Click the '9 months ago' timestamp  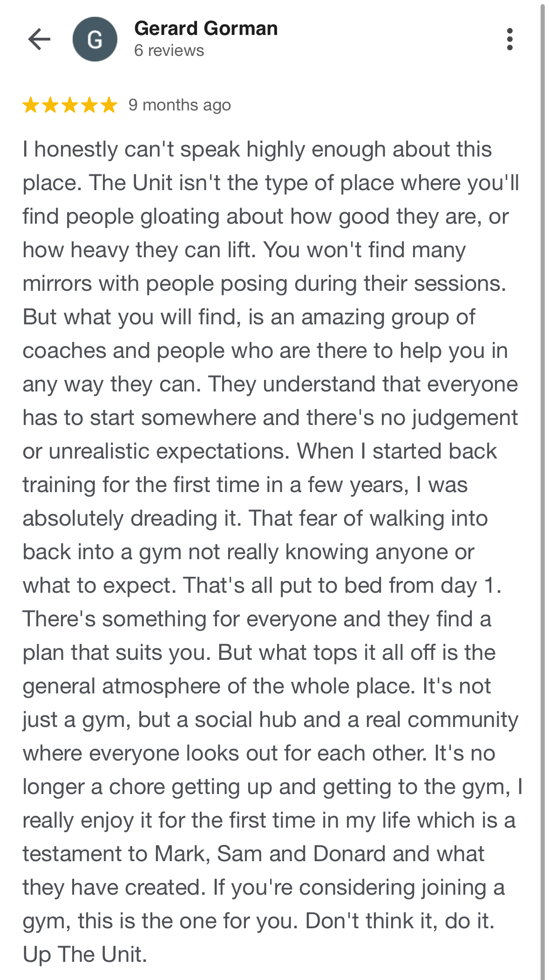[x=180, y=105]
